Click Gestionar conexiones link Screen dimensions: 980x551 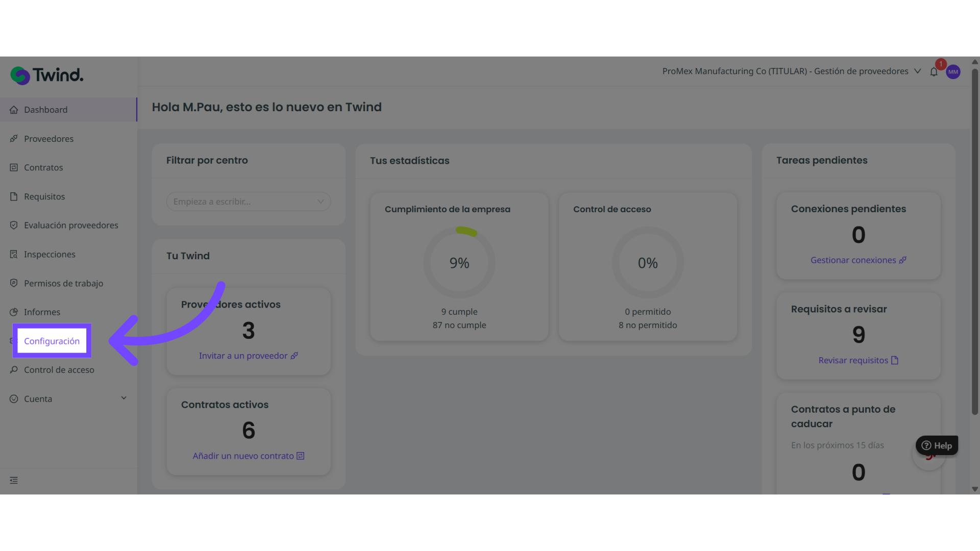pos(858,260)
